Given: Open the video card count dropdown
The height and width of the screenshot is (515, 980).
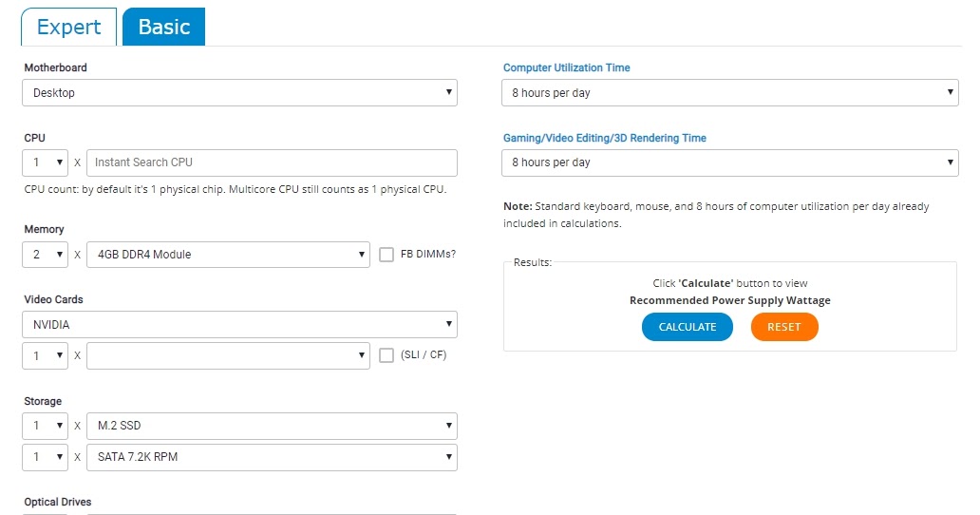Looking at the screenshot, I should coord(45,355).
